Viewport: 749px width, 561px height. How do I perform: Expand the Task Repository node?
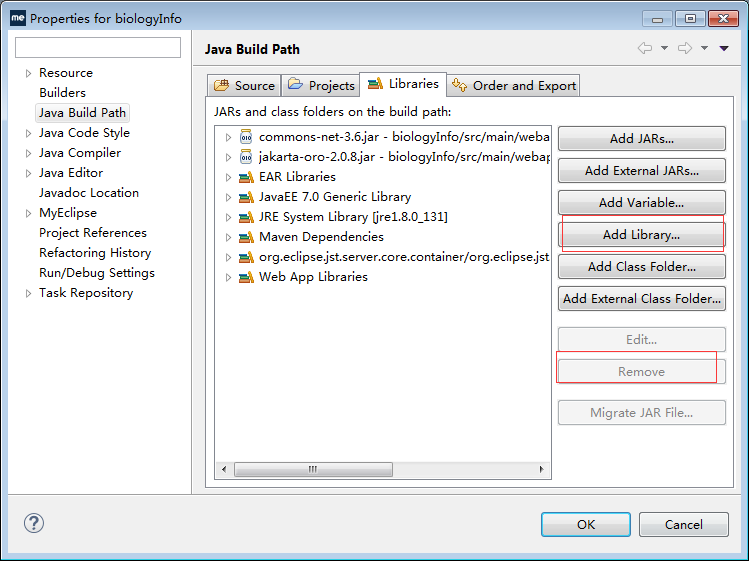(28, 293)
